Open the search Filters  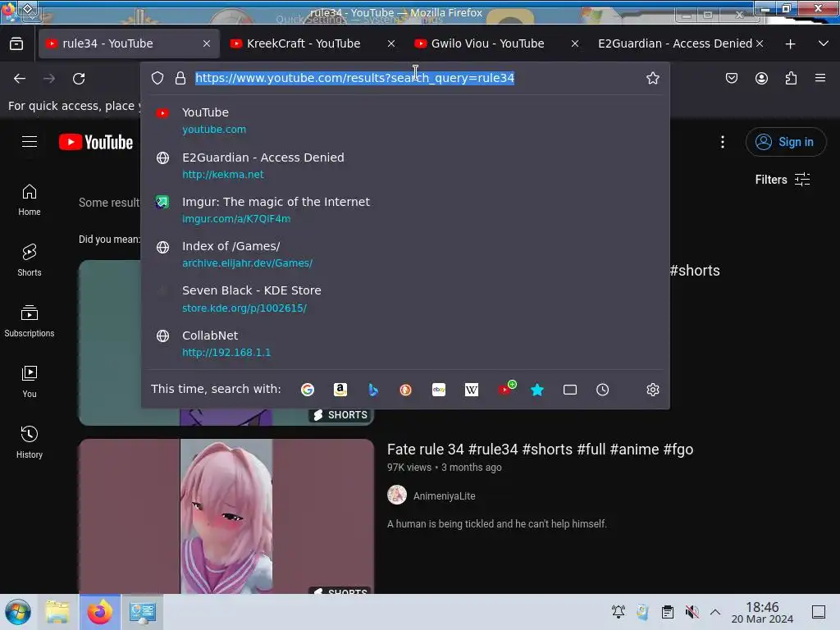[783, 180]
